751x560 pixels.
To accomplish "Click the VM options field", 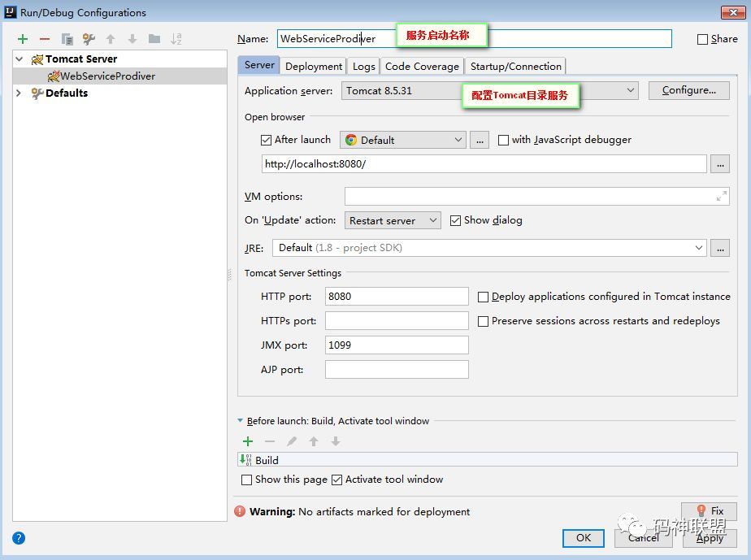I will coord(537,196).
